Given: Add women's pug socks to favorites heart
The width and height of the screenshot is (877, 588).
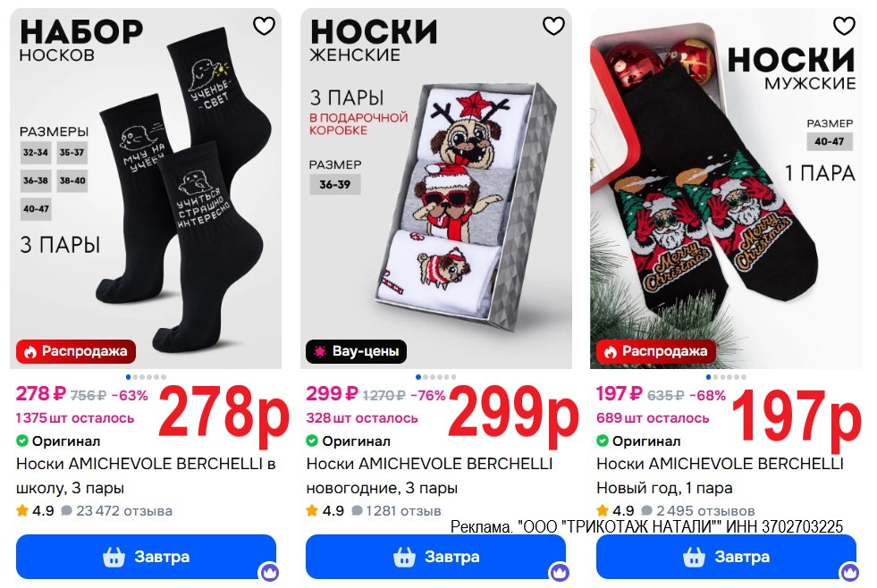Looking at the screenshot, I should click(553, 26).
